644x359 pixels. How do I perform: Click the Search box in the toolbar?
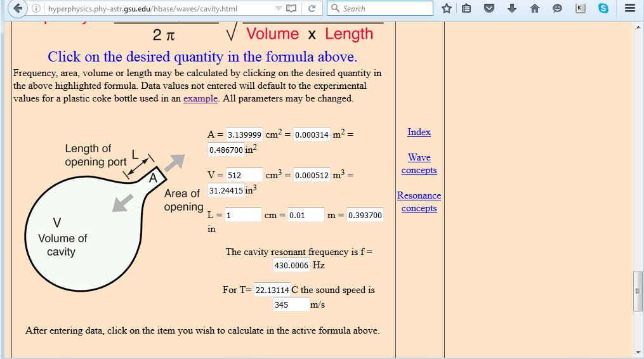click(380, 9)
